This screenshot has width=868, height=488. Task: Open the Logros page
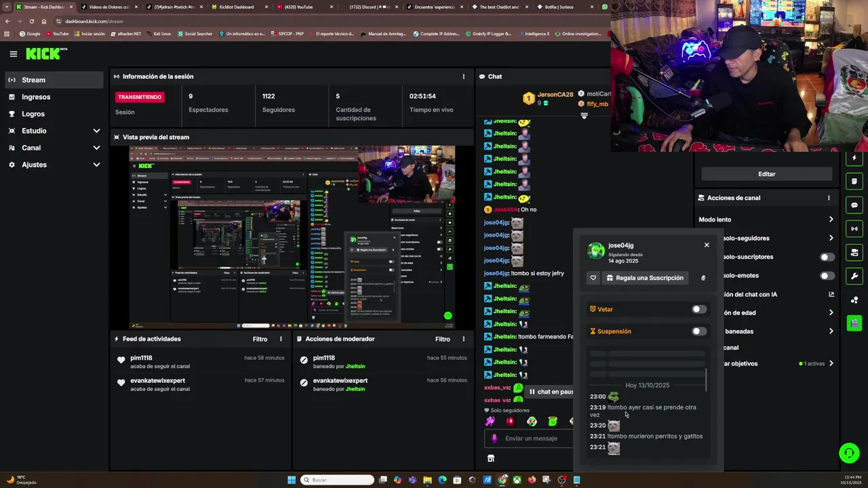pos(54,114)
